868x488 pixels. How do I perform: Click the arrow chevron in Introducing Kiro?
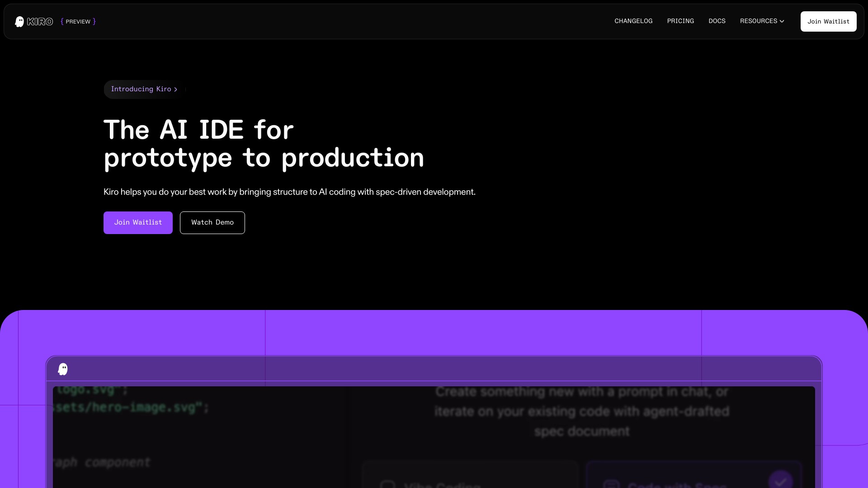click(x=176, y=89)
